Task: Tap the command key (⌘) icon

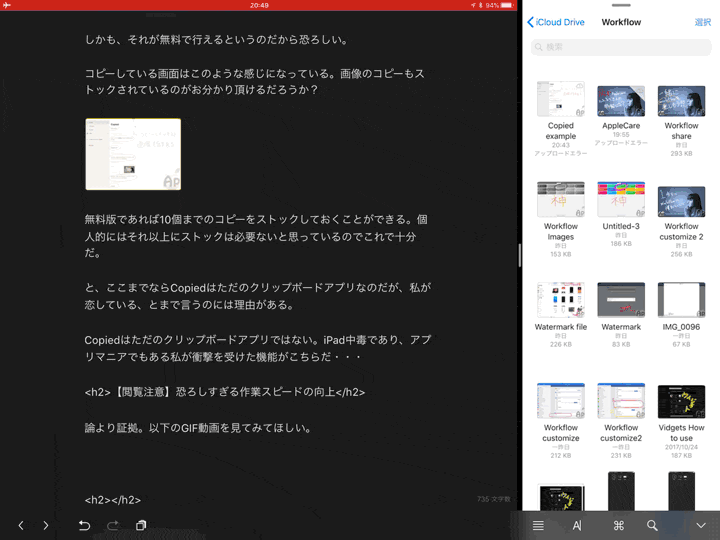Action: [618, 525]
